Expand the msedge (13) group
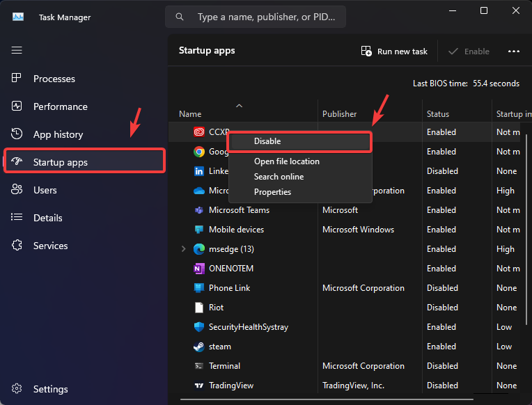 tap(184, 249)
